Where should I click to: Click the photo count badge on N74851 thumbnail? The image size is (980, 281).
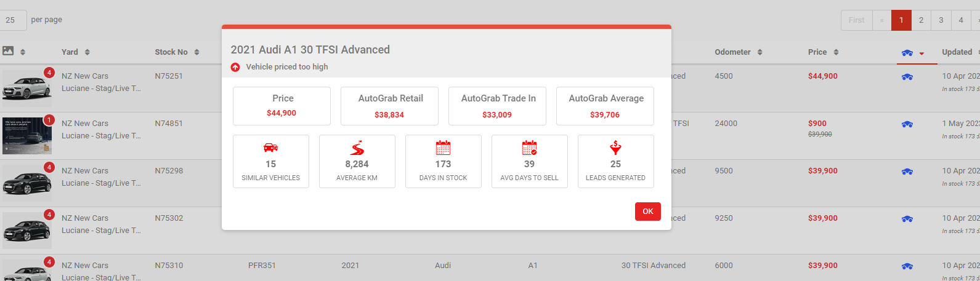[x=49, y=120]
